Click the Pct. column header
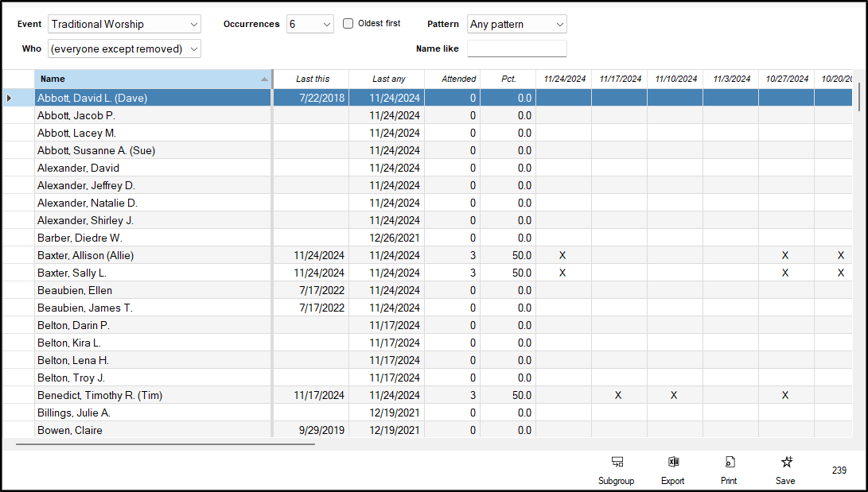The width and height of the screenshot is (868, 492). (x=508, y=79)
